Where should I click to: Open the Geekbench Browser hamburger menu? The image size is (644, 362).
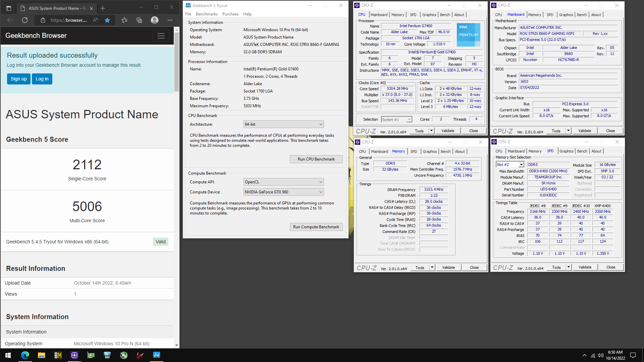[x=161, y=36]
